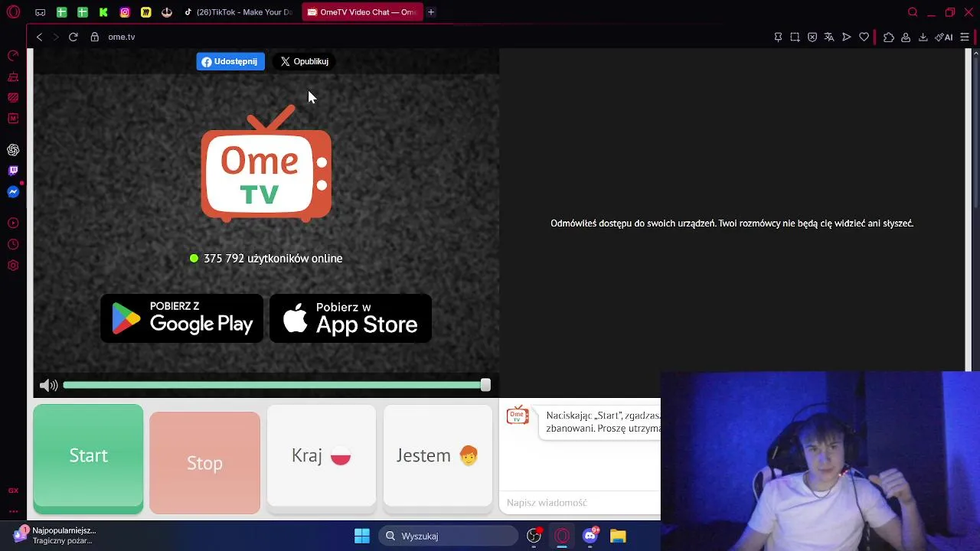Open the Easy Setup sliders icon

pyautogui.click(x=965, y=37)
